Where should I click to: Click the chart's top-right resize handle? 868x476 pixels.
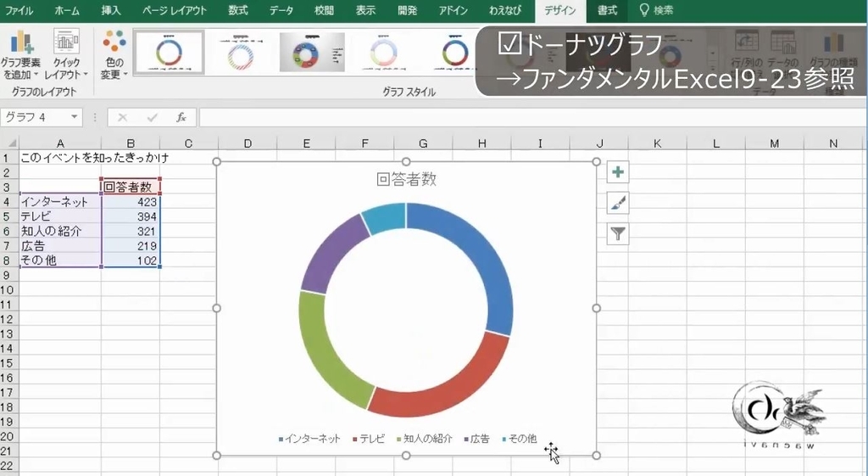596,162
